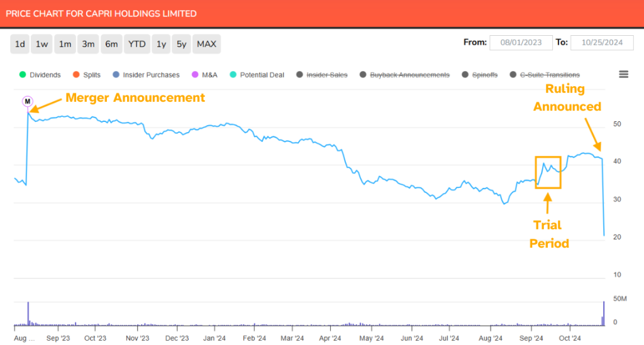Switch chart to YTD range
The height and width of the screenshot is (345, 644).
tap(136, 44)
